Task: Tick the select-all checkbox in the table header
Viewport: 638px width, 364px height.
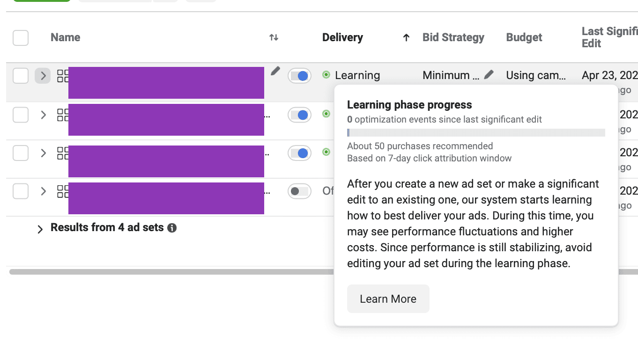Action: coord(21,38)
